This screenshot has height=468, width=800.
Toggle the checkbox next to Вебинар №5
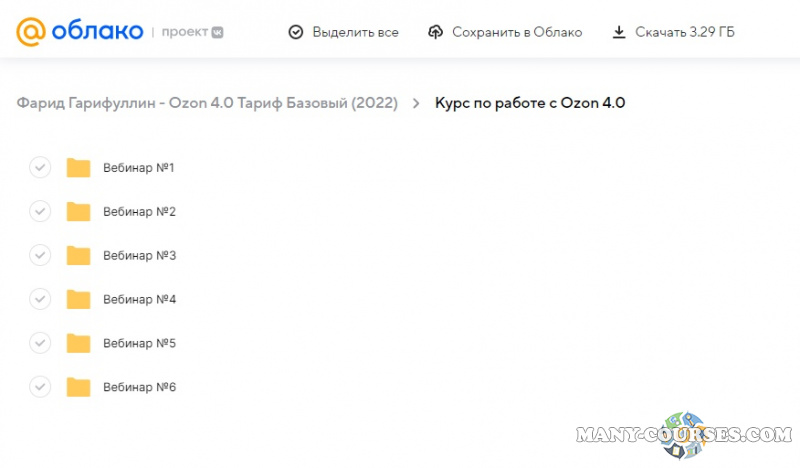40,343
